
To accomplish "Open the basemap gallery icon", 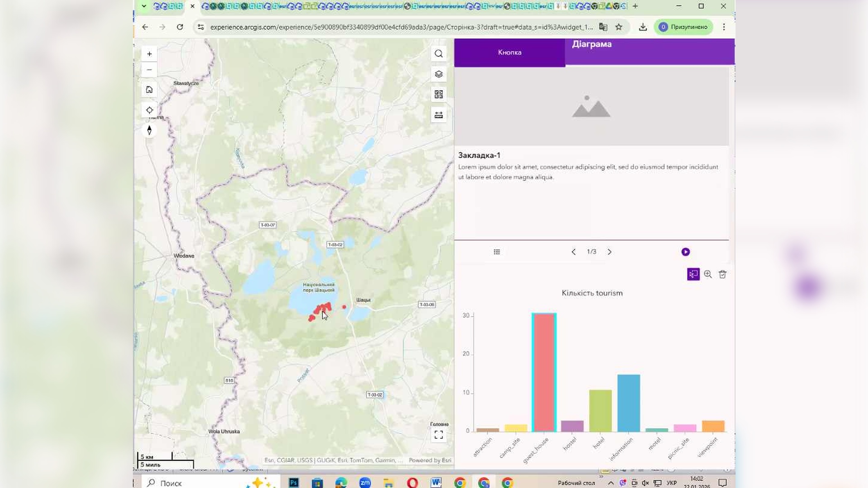I will coord(439,94).
